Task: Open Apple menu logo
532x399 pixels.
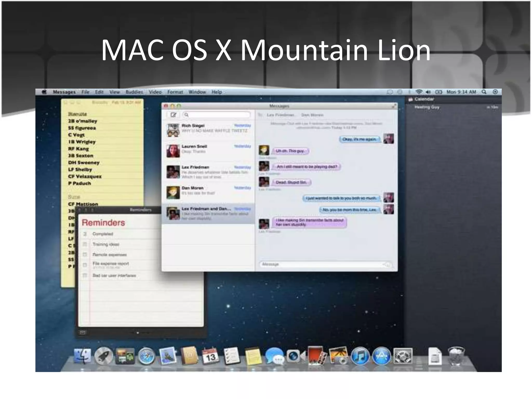Action: tap(44, 92)
